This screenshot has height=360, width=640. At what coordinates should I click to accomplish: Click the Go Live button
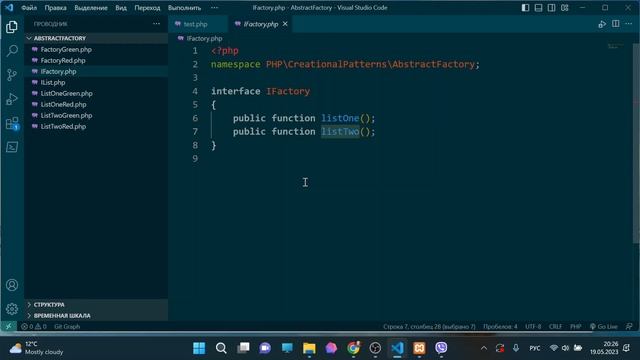pyautogui.click(x=604, y=327)
